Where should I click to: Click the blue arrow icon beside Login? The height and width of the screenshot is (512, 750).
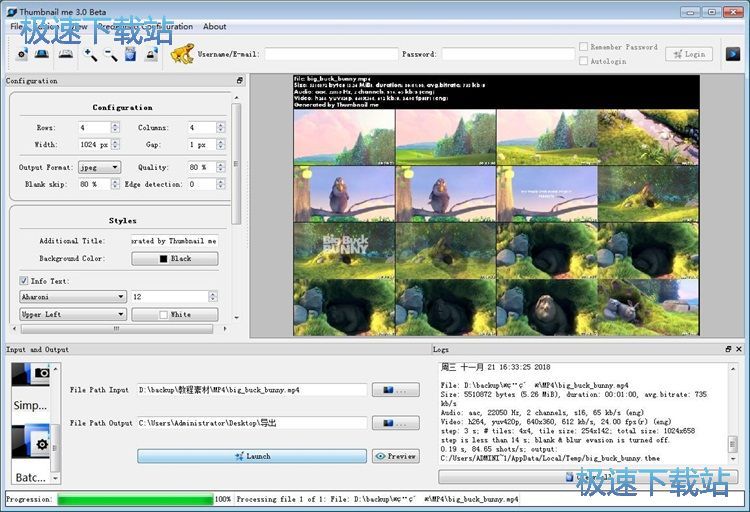tap(732, 54)
